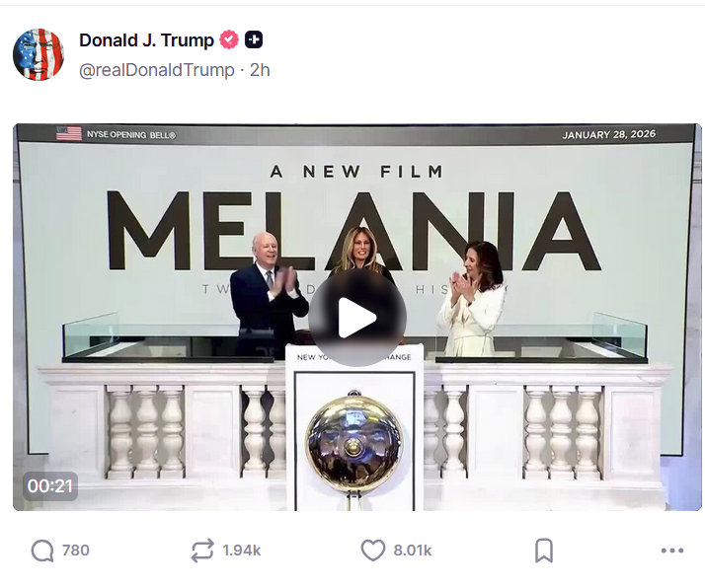The height and width of the screenshot is (588, 705).
Task: ReTruth the post via arrows icon
Action: 201,551
